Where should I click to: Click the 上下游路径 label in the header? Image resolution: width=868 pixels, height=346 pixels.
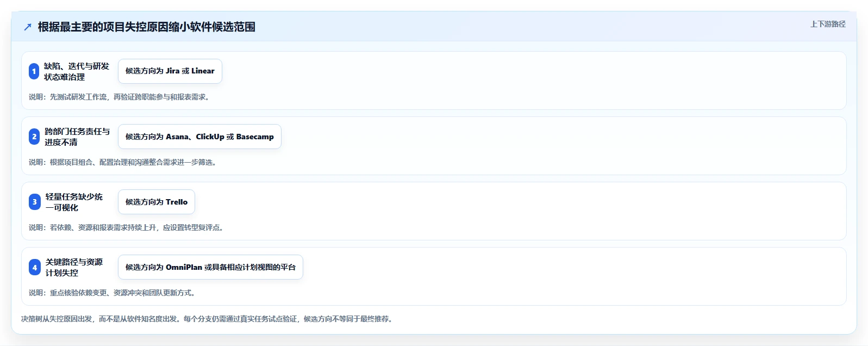[828, 24]
